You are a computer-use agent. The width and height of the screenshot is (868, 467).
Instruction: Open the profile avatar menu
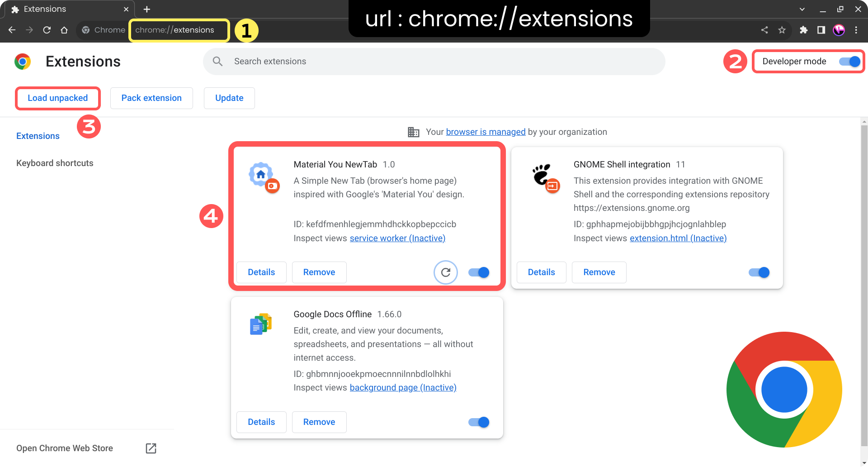(x=839, y=30)
